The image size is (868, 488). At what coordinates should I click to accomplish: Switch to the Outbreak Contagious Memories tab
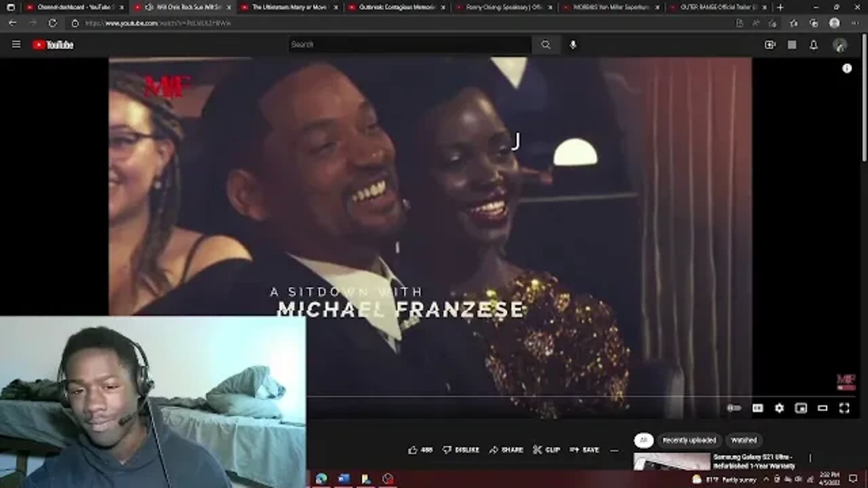tap(398, 7)
